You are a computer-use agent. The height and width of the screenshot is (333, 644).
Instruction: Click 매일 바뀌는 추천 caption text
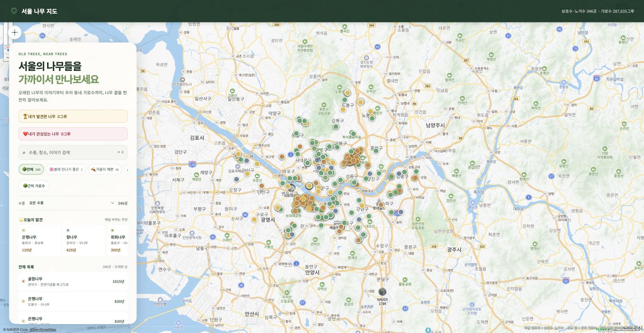click(116, 220)
